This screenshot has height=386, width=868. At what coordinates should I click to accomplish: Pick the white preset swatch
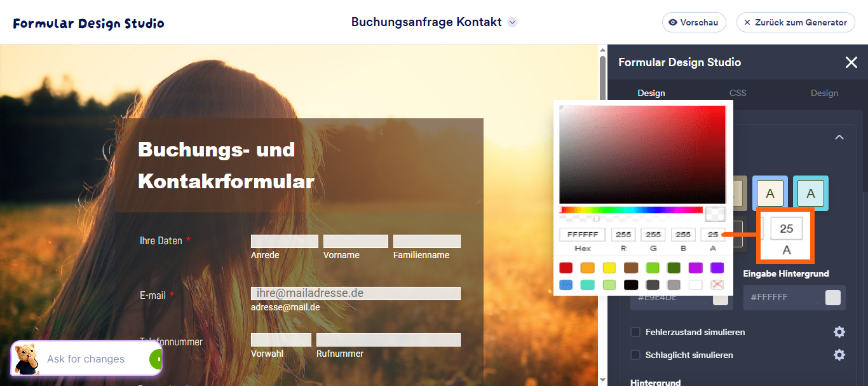696,285
